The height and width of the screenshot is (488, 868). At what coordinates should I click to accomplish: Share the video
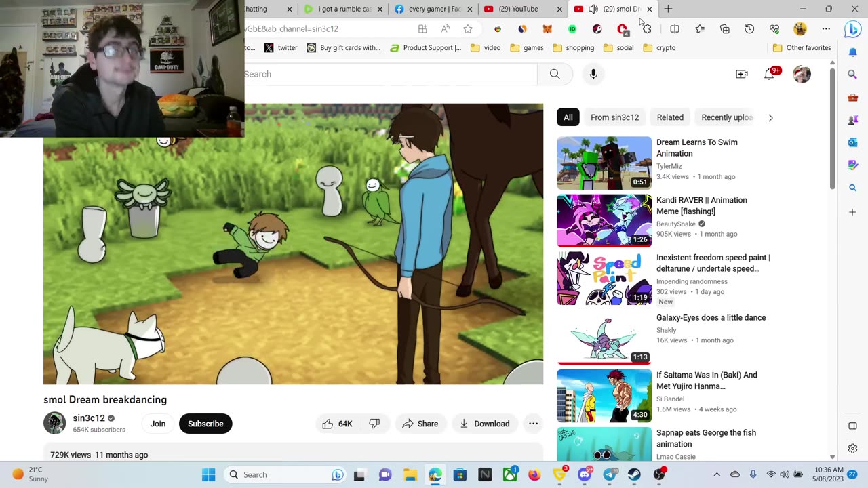point(420,424)
